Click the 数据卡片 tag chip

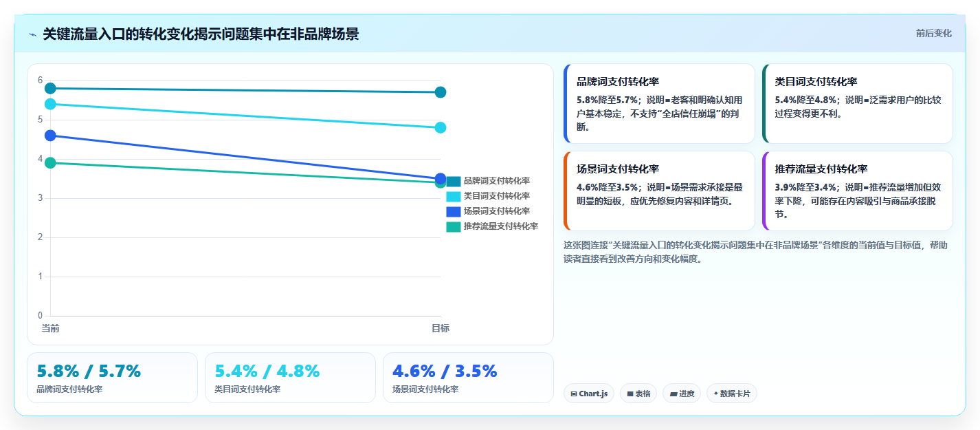pyautogui.click(x=732, y=394)
